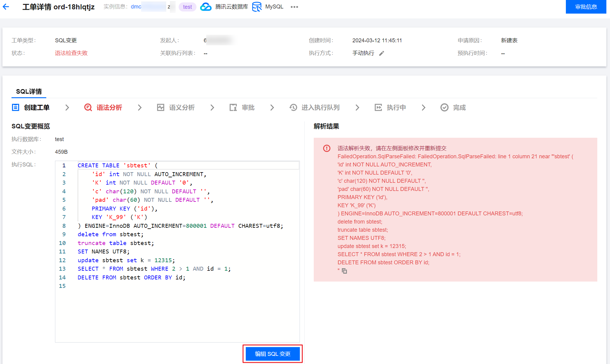
Task: Click the 语法分析 magnifier step icon
Action: tap(88, 108)
